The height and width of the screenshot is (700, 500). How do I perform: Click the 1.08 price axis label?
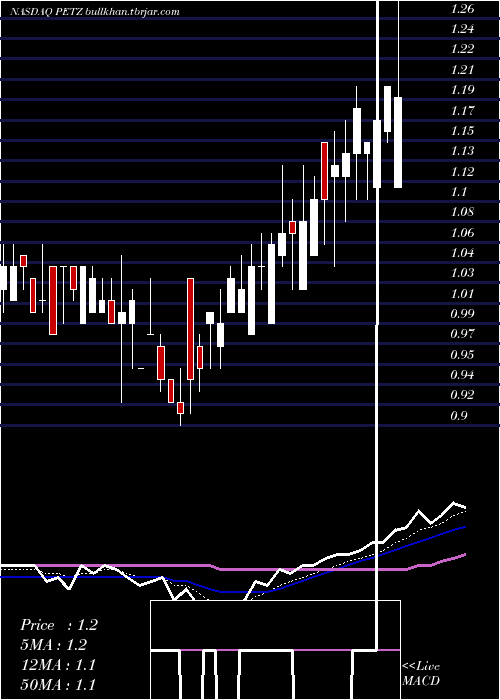click(x=462, y=212)
